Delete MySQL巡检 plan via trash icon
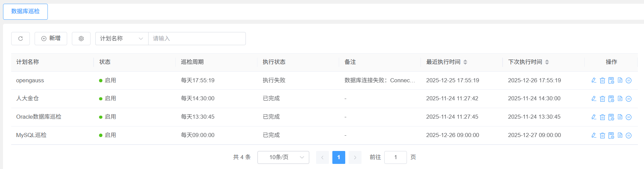This screenshot has width=644, height=169. pyautogui.click(x=602, y=135)
